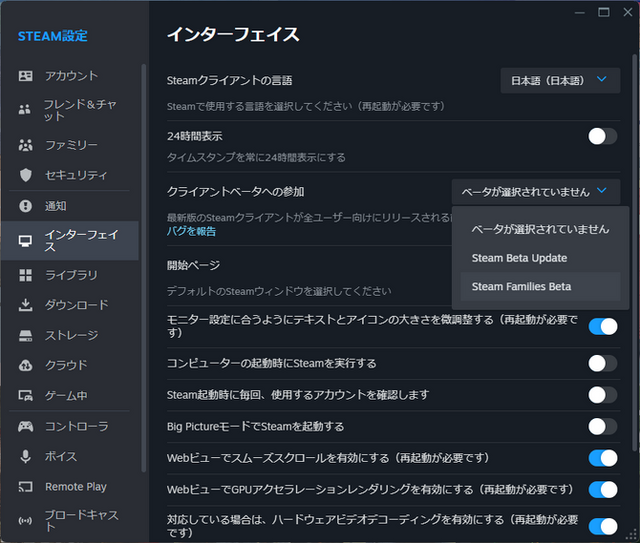640x543 pixels.
Task: Select Steam Families Beta option
Action: click(x=521, y=287)
